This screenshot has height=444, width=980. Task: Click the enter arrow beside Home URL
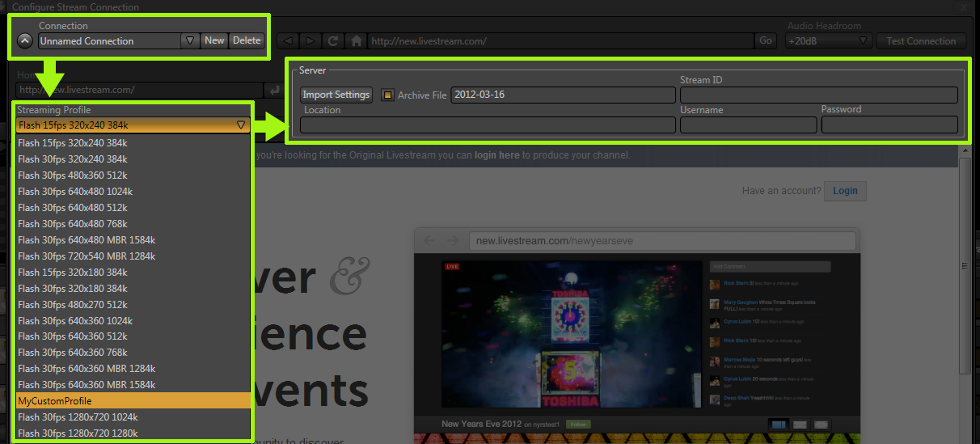point(275,90)
